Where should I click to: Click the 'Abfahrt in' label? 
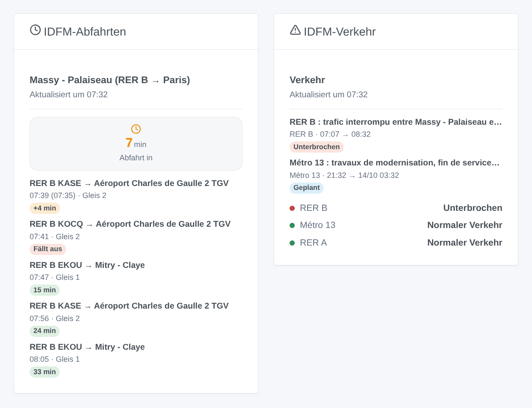point(136,158)
